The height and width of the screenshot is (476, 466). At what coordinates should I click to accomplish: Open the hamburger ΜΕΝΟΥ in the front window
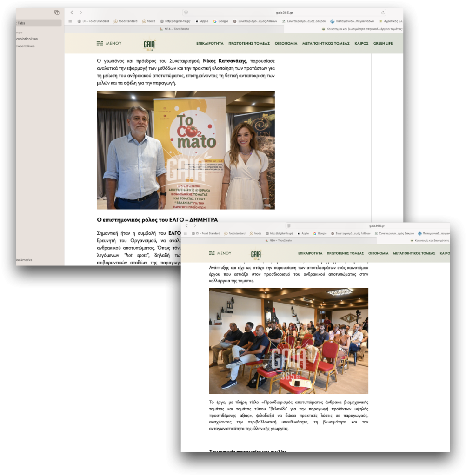coord(220,253)
